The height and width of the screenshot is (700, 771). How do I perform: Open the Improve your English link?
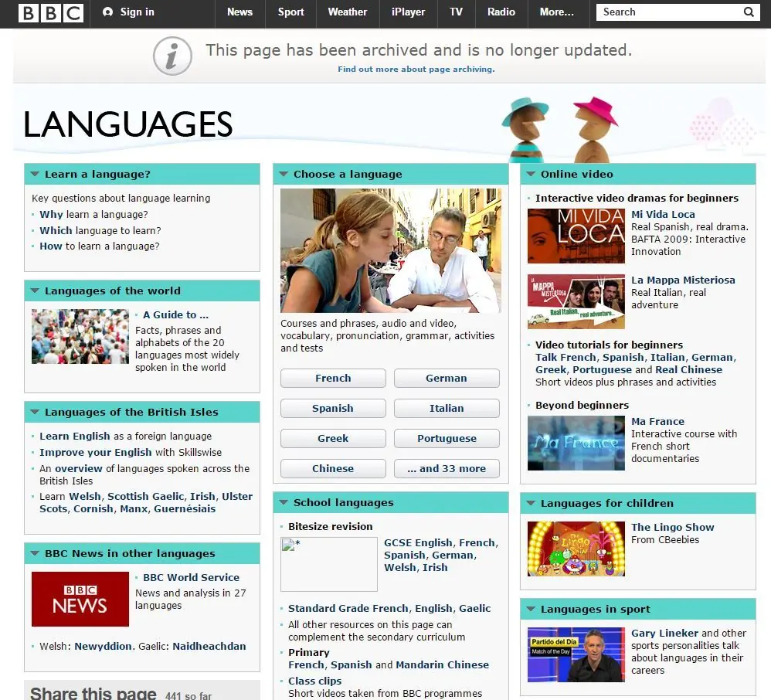95,452
